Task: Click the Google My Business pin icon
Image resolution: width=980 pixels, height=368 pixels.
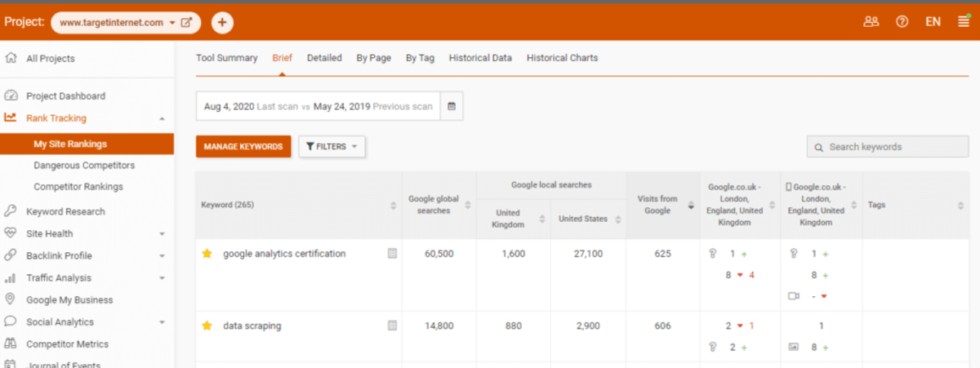Action: (10, 299)
